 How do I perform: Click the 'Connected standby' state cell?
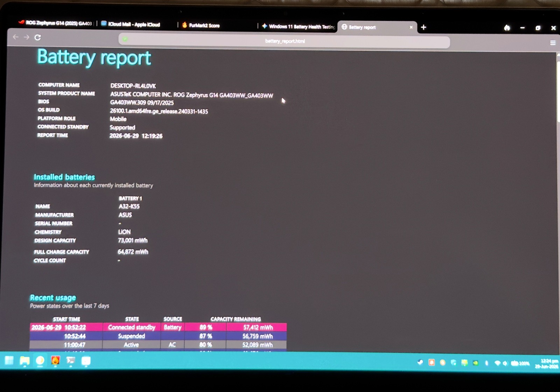(x=132, y=327)
